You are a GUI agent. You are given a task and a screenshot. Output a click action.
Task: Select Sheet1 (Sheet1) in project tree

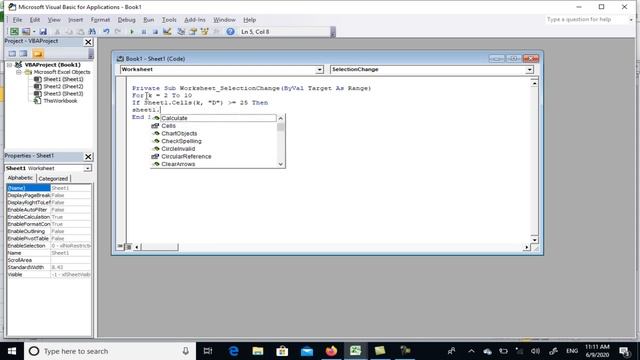point(63,79)
